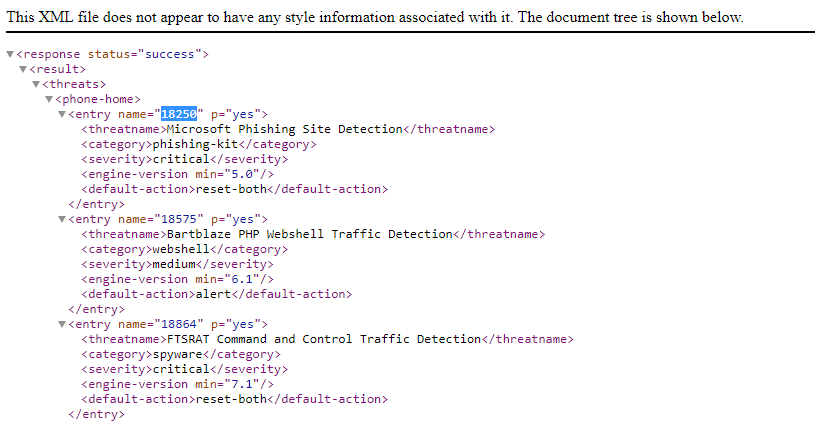Collapse entry 18864 node

click(x=62, y=324)
